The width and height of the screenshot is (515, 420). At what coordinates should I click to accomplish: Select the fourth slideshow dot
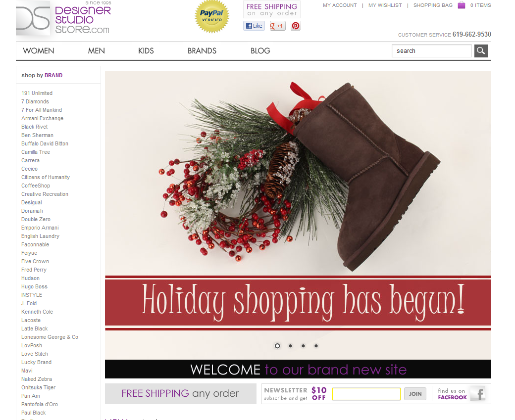(x=316, y=346)
